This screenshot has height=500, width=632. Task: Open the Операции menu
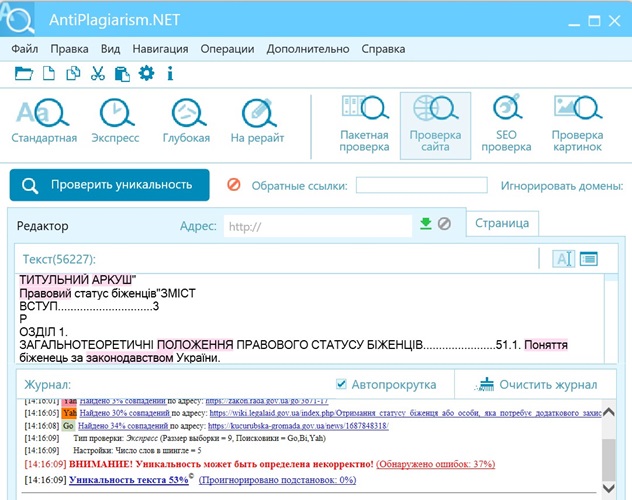(x=227, y=49)
